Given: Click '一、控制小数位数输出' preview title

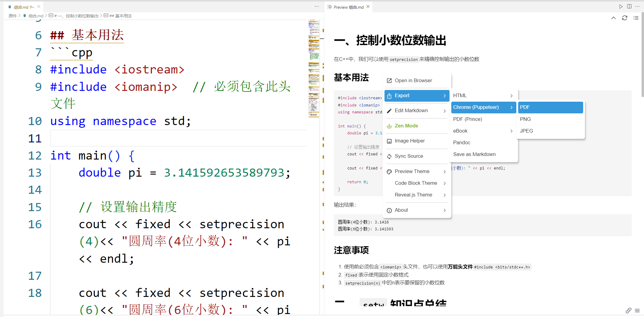Looking at the screenshot, I should coord(390,40).
